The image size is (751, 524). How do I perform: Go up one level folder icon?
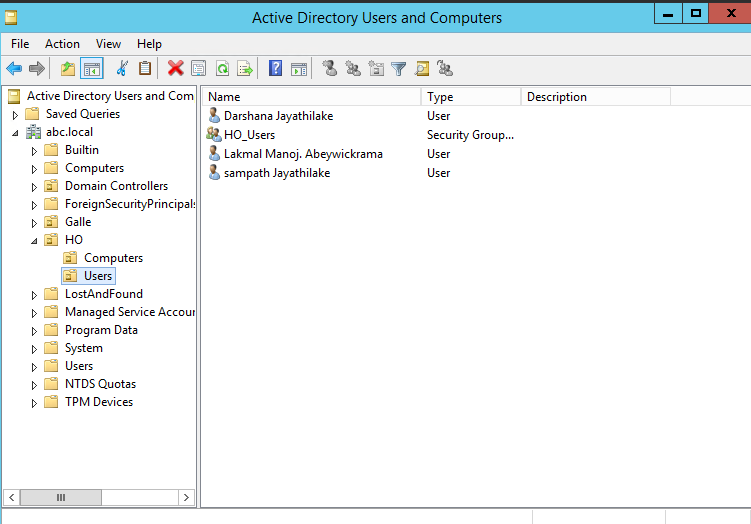coord(68,68)
